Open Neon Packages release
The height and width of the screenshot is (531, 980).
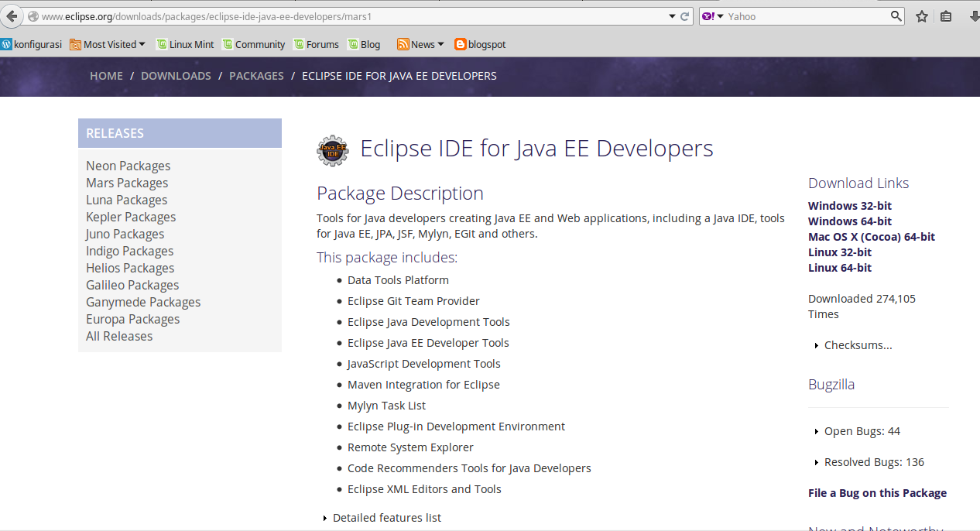coord(128,166)
